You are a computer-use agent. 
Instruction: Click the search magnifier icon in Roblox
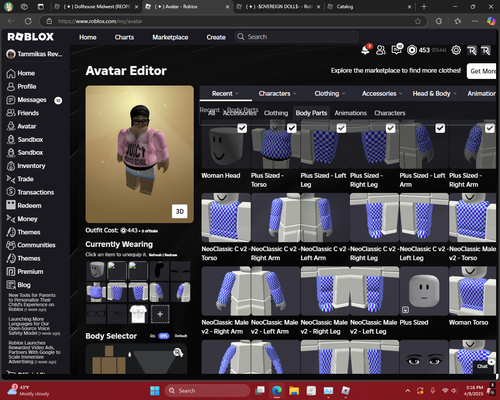click(x=240, y=37)
